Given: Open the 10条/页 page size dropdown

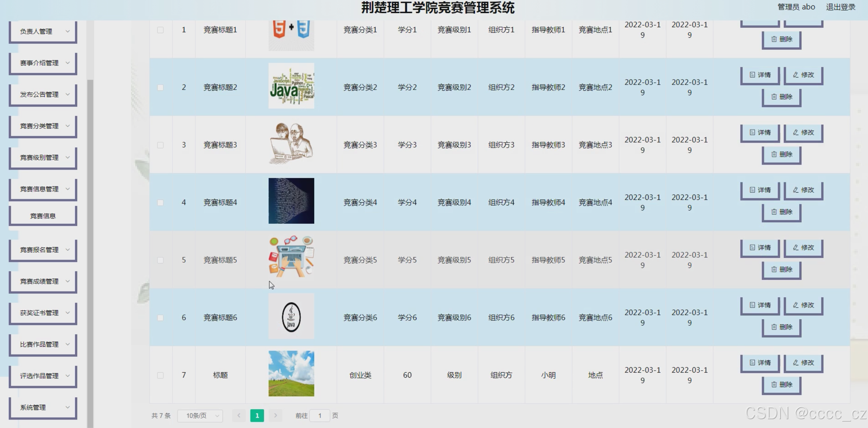Looking at the screenshot, I should pyautogui.click(x=200, y=416).
